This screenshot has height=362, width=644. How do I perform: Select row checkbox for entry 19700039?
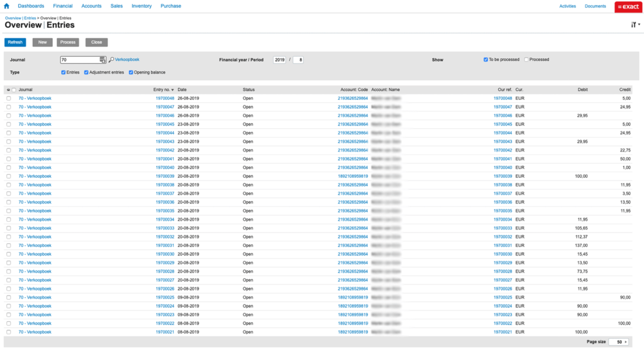click(9, 177)
